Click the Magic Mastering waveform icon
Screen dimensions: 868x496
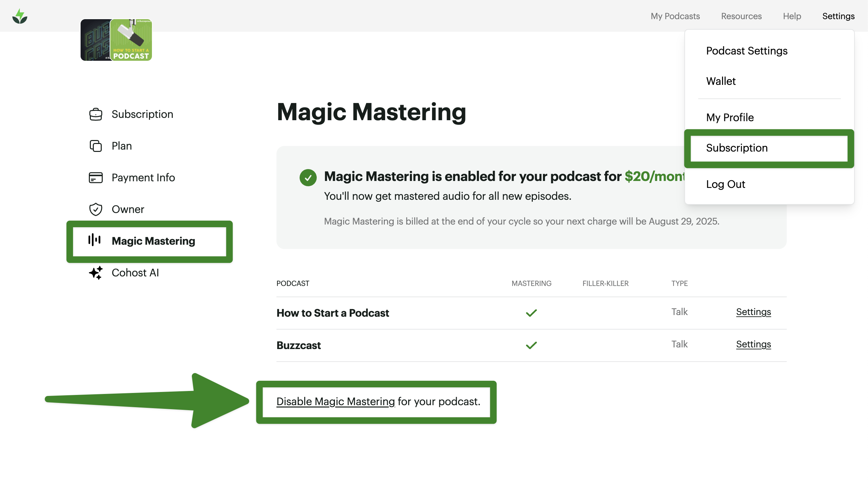[95, 240]
